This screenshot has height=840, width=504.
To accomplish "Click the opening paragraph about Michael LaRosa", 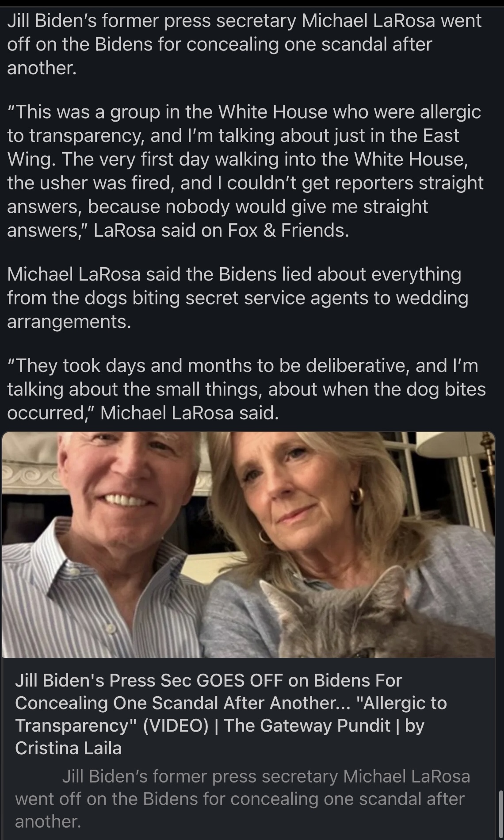I will pyautogui.click(x=244, y=44).
